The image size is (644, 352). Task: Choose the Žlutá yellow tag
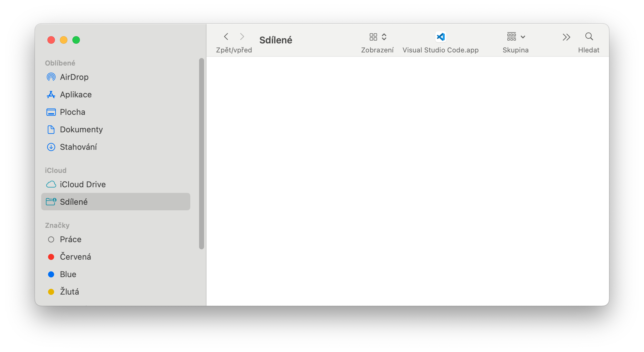(x=69, y=292)
